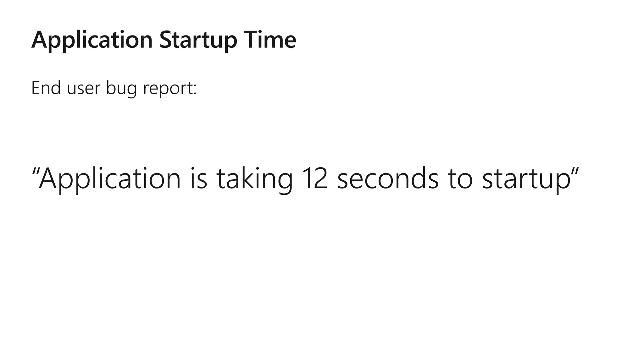Screen dimensions: 644x362
Task: Click the word "End" in the subtitle line
Action: (x=46, y=88)
